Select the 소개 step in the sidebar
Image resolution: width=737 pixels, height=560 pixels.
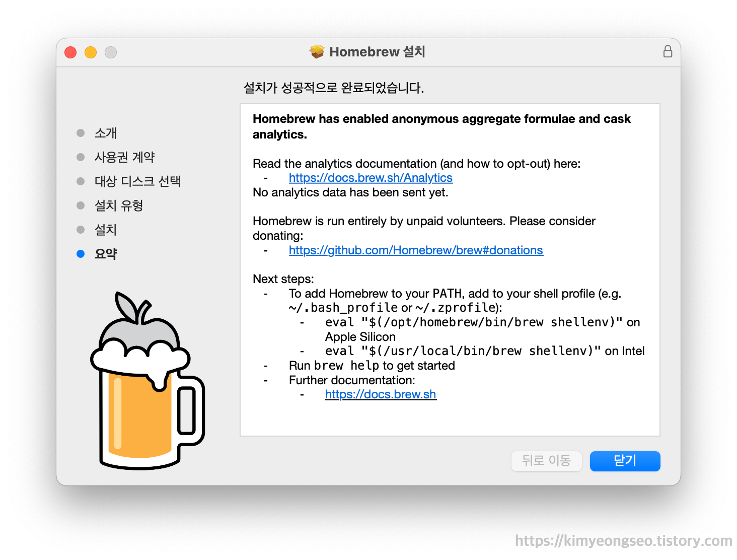tap(106, 133)
